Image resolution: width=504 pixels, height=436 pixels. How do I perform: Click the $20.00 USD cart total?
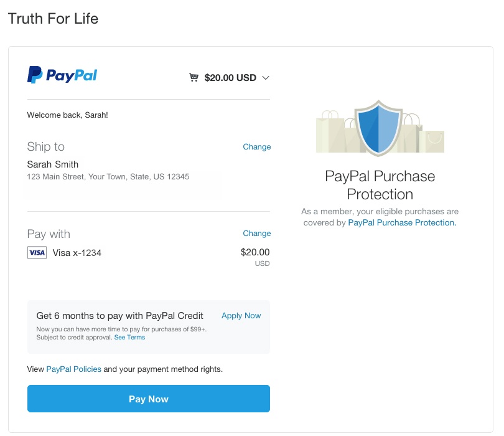click(230, 78)
